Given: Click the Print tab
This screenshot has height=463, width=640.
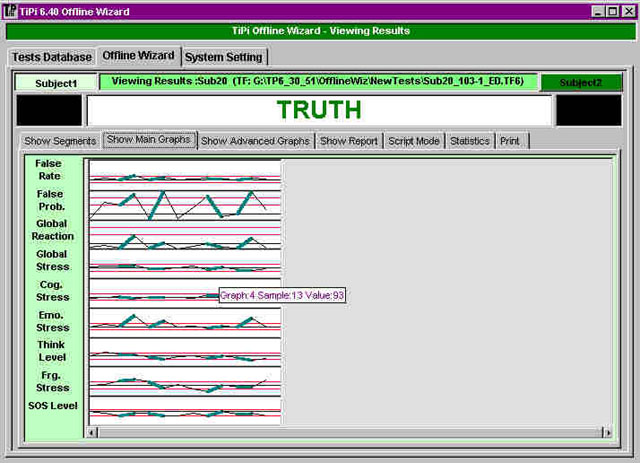Looking at the screenshot, I should point(510,141).
